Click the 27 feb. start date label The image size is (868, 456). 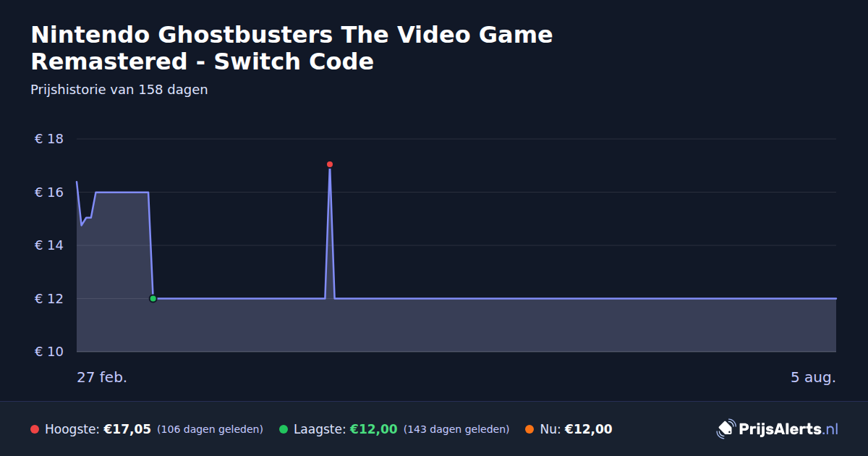[x=102, y=377]
